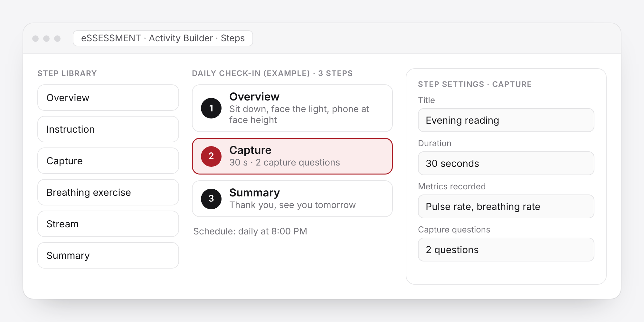
Task: Click "30 s · 2 capture questions" text
Action: 285,162
